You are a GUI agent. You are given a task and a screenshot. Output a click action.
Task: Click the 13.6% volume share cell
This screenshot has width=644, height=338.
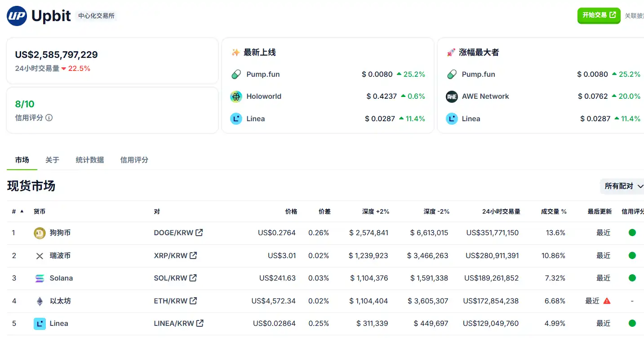[555, 233]
